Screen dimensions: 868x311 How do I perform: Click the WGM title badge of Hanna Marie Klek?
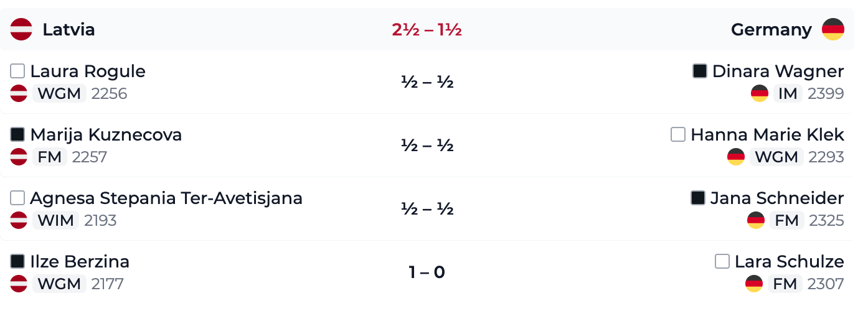pos(776,157)
